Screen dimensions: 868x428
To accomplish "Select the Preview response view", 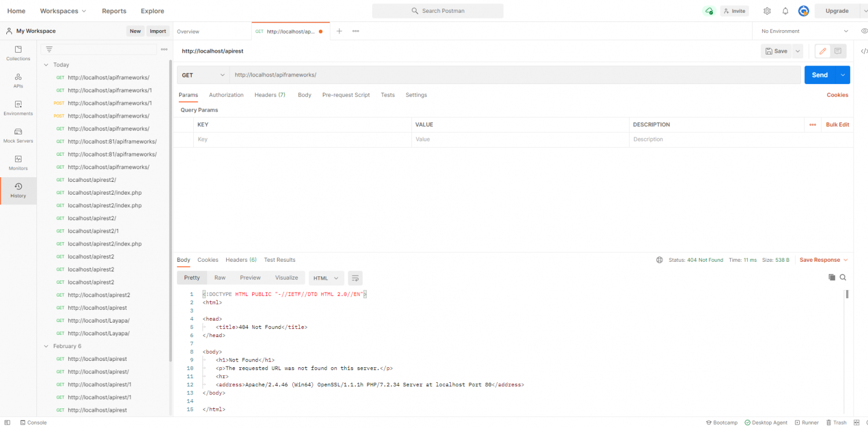I will (250, 278).
